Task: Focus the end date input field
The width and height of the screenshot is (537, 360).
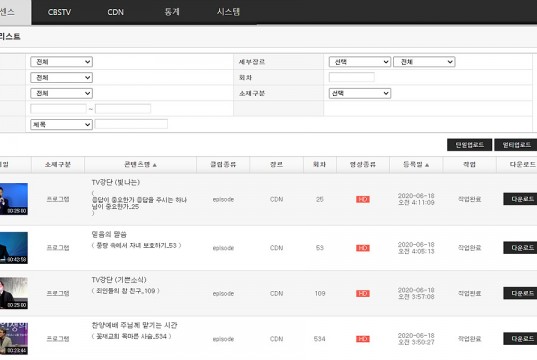Action: (x=123, y=109)
